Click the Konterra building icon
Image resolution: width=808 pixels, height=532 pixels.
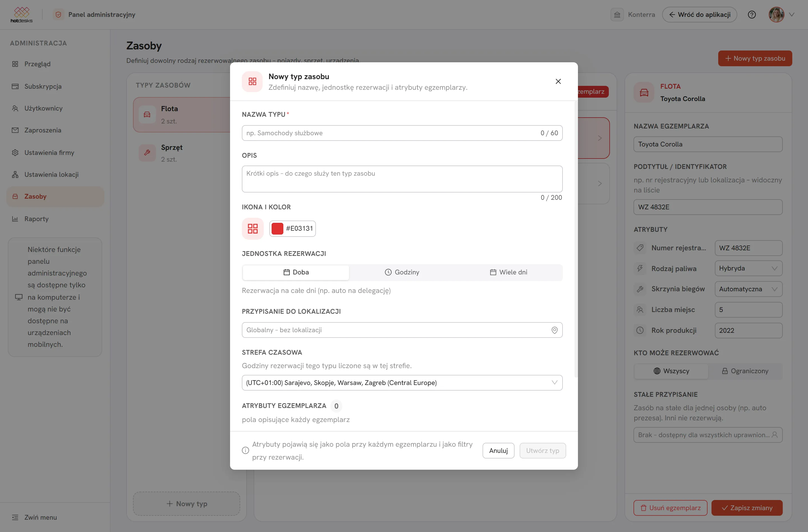pyautogui.click(x=617, y=15)
